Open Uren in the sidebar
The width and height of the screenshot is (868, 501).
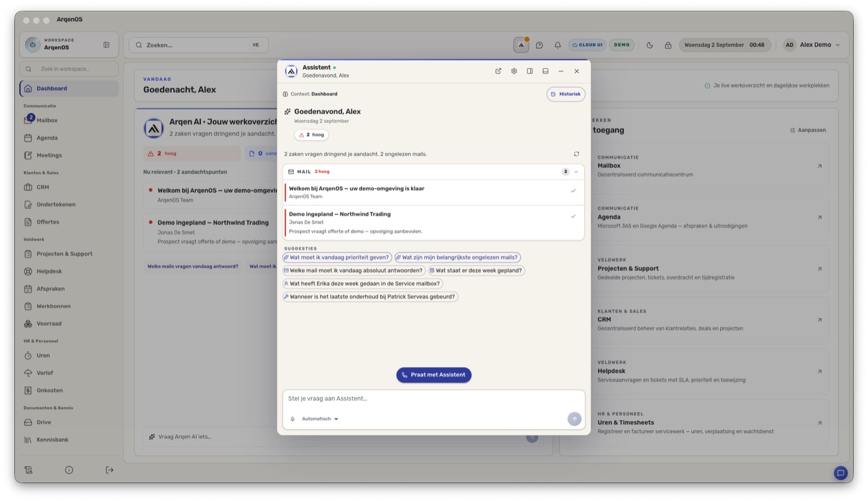[69, 355]
